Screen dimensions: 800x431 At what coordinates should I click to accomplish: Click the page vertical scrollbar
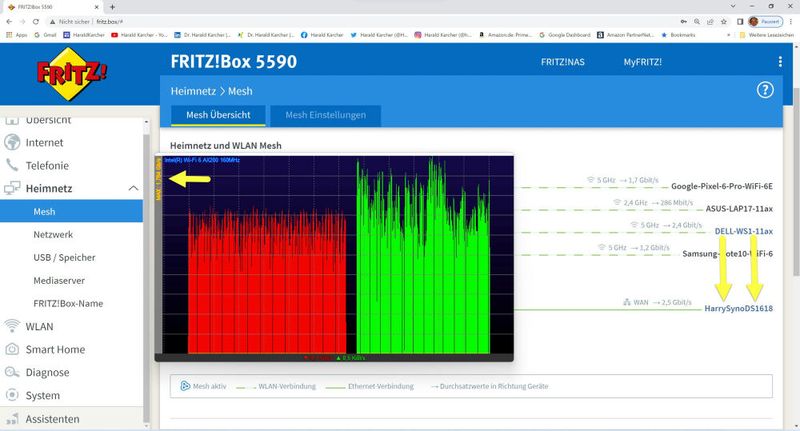pos(796,184)
